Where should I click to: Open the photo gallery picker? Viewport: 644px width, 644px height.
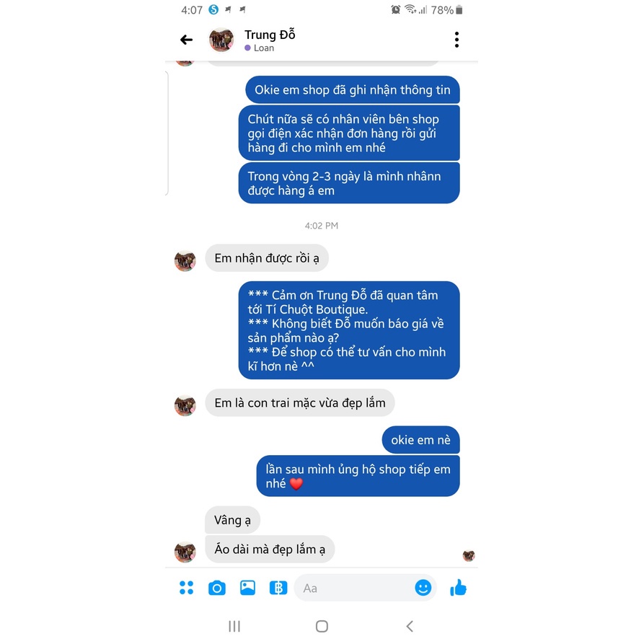coord(247,588)
